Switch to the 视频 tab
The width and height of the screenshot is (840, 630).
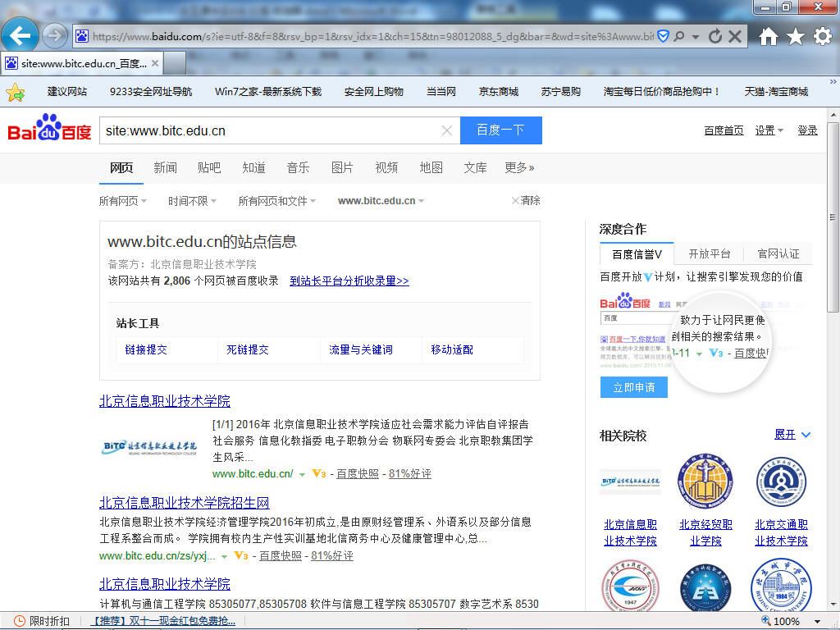click(x=386, y=167)
